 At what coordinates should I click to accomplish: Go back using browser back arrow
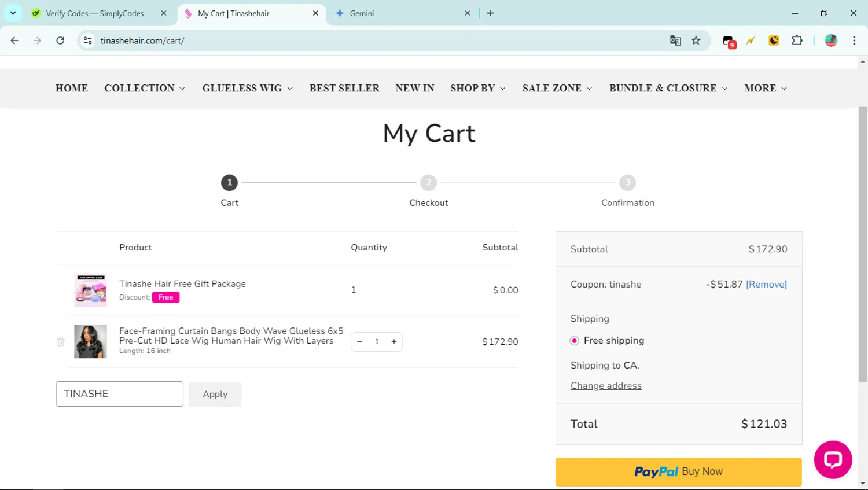(14, 40)
